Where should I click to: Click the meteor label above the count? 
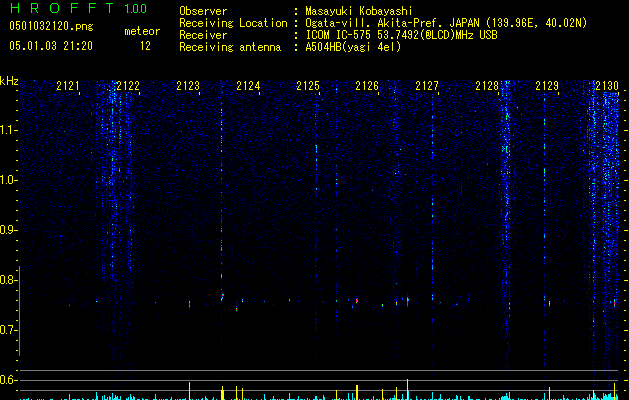[x=142, y=31]
